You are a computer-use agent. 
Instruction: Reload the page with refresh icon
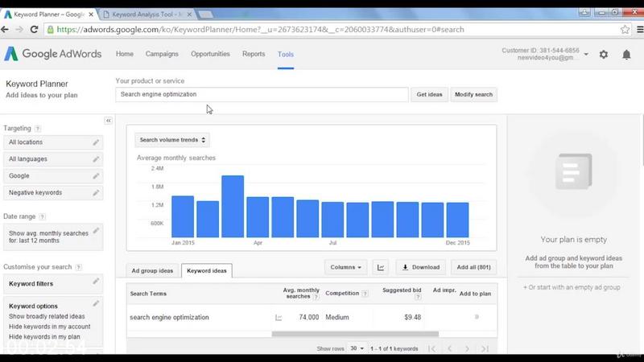[x=34, y=30]
